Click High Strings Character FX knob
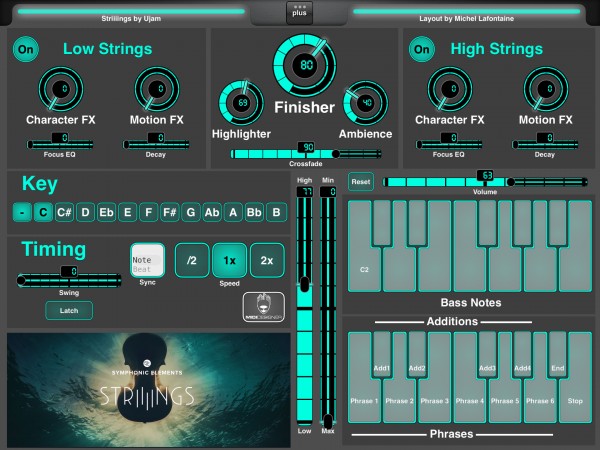600x450 pixels. click(x=450, y=89)
